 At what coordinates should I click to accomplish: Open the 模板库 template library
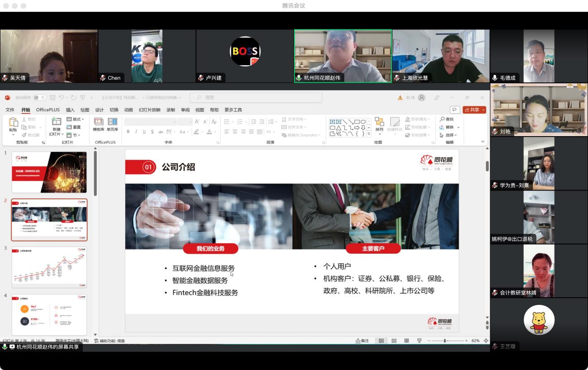pyautogui.click(x=99, y=123)
